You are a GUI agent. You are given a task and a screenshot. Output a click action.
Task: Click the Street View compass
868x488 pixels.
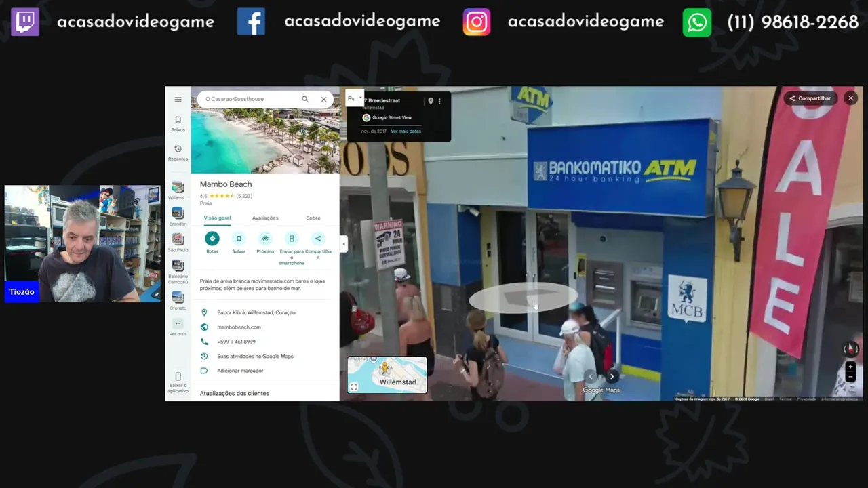tap(850, 349)
